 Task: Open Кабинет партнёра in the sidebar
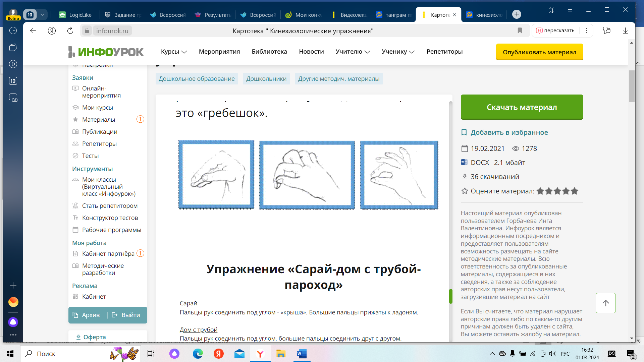(108, 254)
